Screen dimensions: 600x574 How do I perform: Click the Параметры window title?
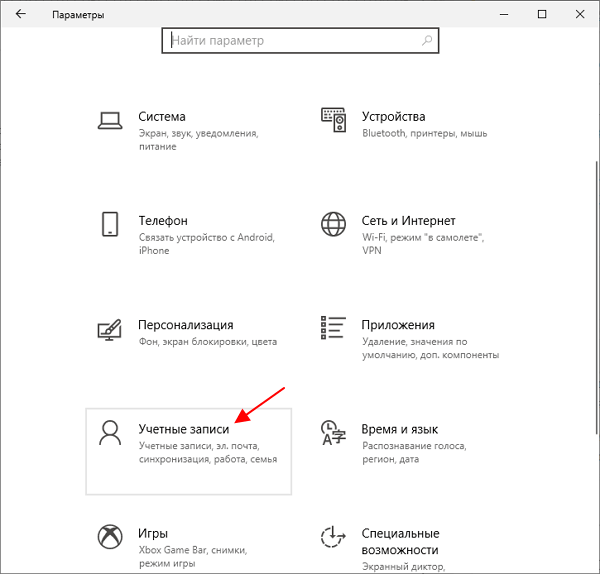(x=78, y=15)
